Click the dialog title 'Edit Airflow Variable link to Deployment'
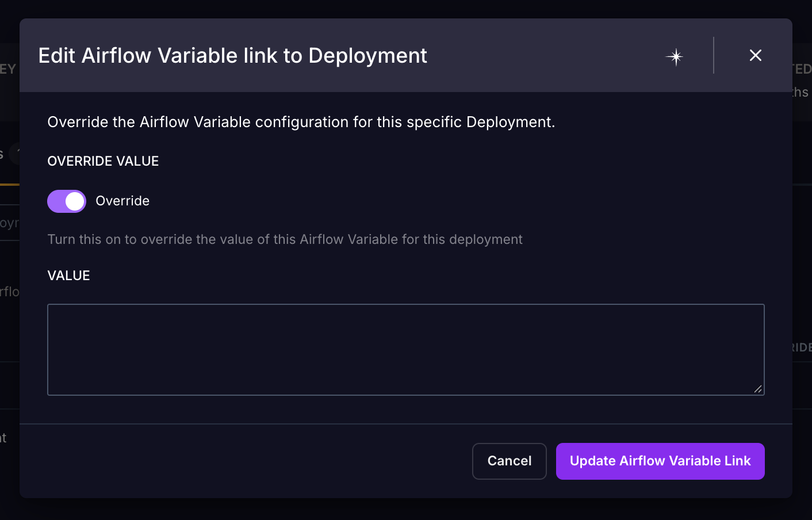 (x=232, y=55)
